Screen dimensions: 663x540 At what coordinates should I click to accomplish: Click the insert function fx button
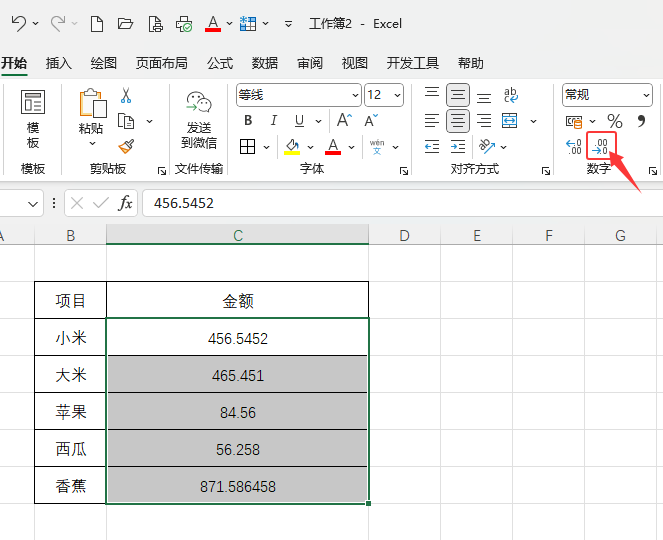tap(125, 203)
